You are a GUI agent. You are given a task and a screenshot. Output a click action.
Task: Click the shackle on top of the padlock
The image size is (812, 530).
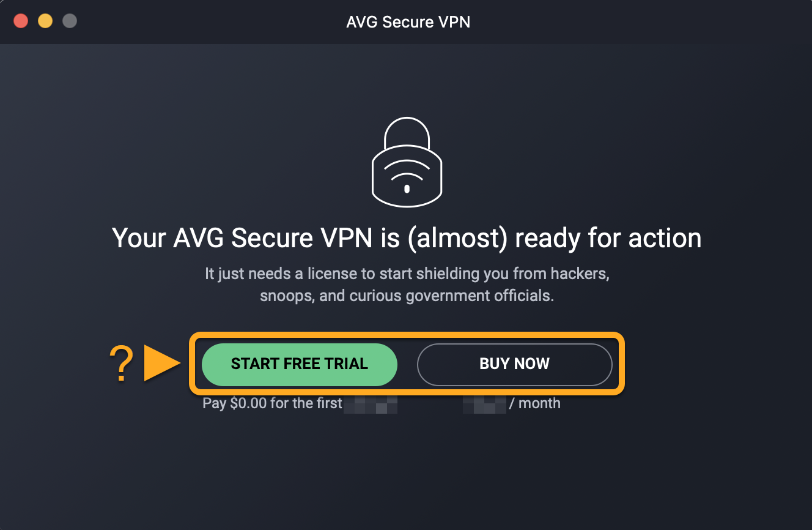(x=407, y=132)
